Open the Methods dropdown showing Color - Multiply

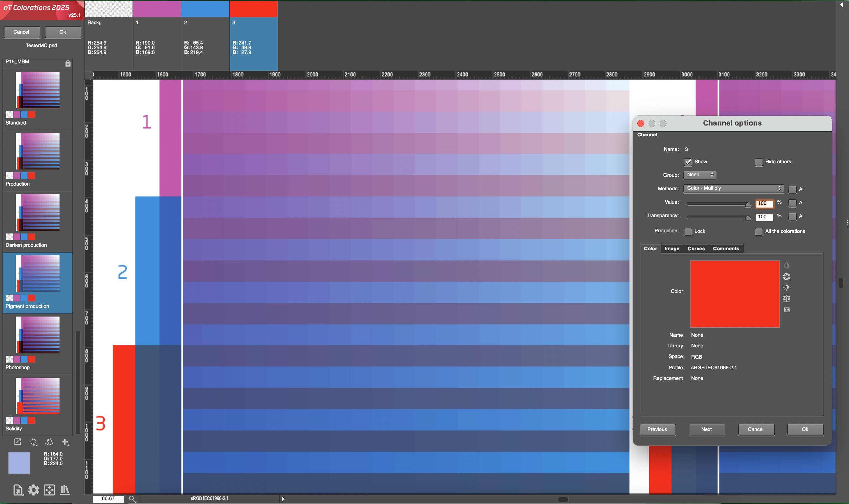tap(733, 189)
